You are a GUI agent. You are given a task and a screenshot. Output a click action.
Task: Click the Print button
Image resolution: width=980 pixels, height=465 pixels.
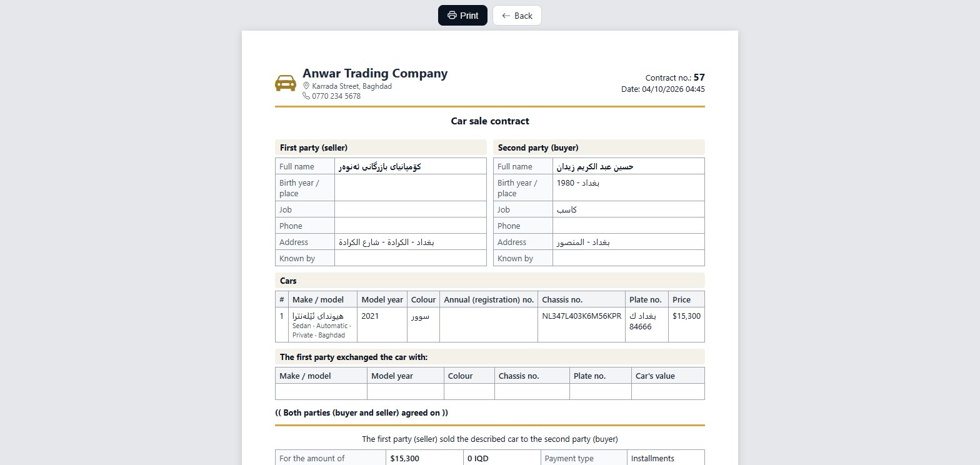(462, 16)
